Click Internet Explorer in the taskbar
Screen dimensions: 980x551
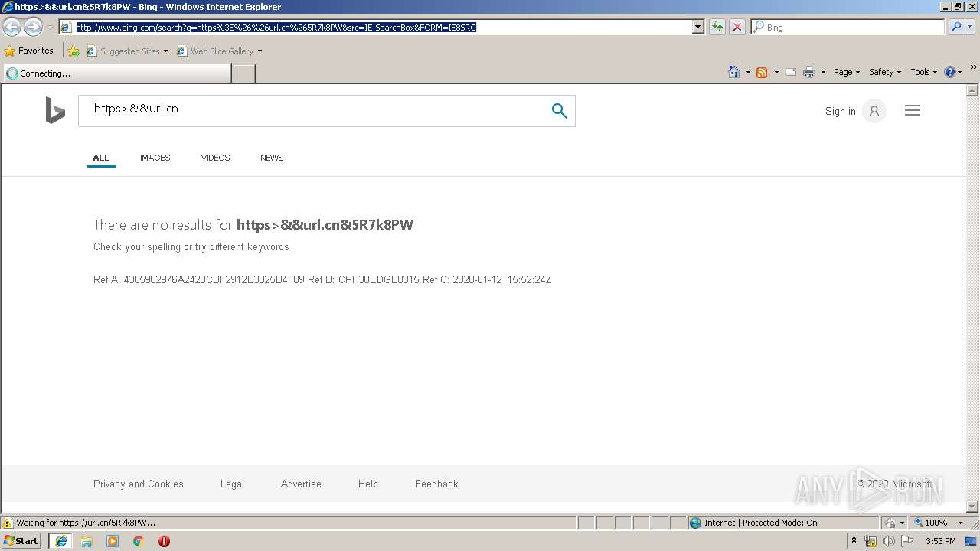[60, 541]
